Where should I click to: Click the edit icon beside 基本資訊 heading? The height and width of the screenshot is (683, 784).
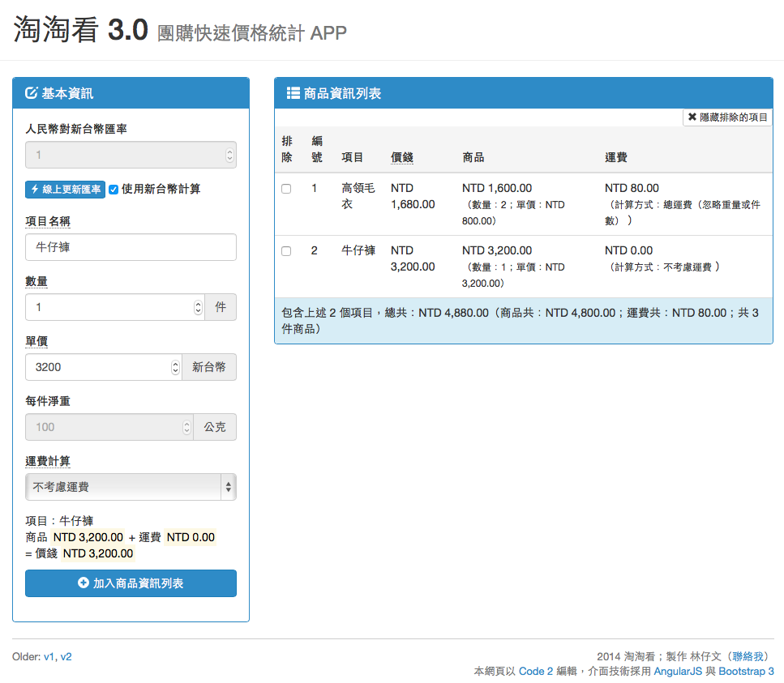coord(32,93)
